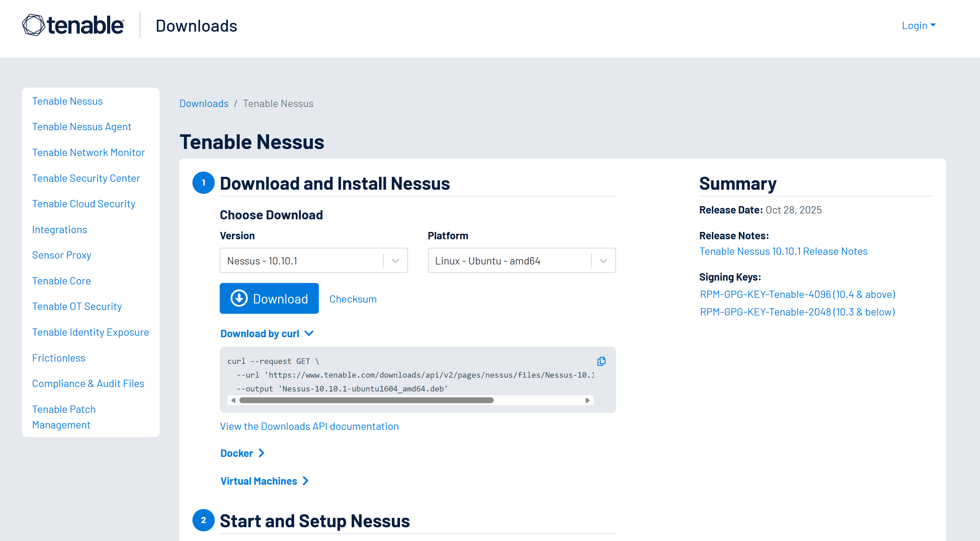Select Tenable Nessus Agent in the sidebar
This screenshot has width=980, height=541.
point(82,127)
